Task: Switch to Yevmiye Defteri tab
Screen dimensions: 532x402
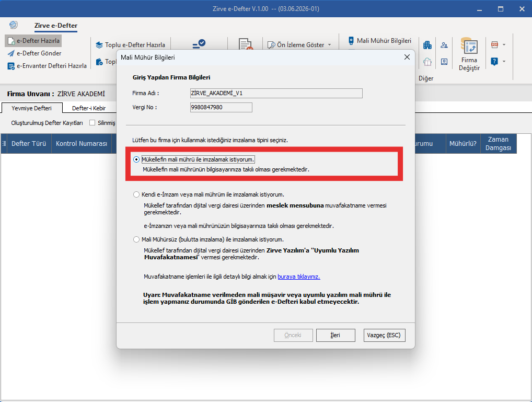Action: (x=31, y=108)
